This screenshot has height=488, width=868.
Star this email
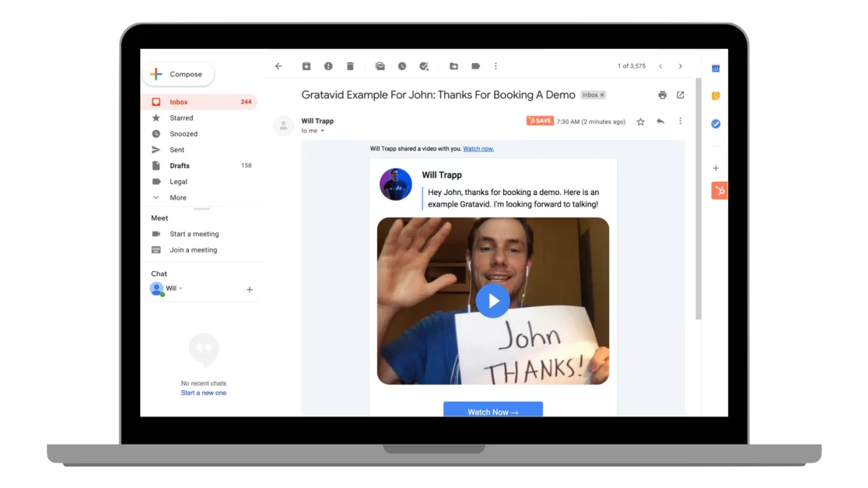tap(640, 122)
